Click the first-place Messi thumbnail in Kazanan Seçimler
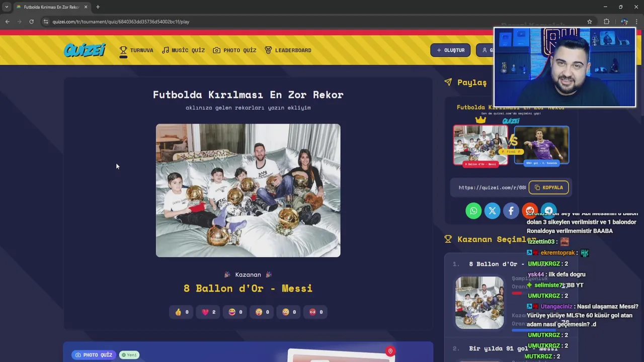 click(x=479, y=303)
